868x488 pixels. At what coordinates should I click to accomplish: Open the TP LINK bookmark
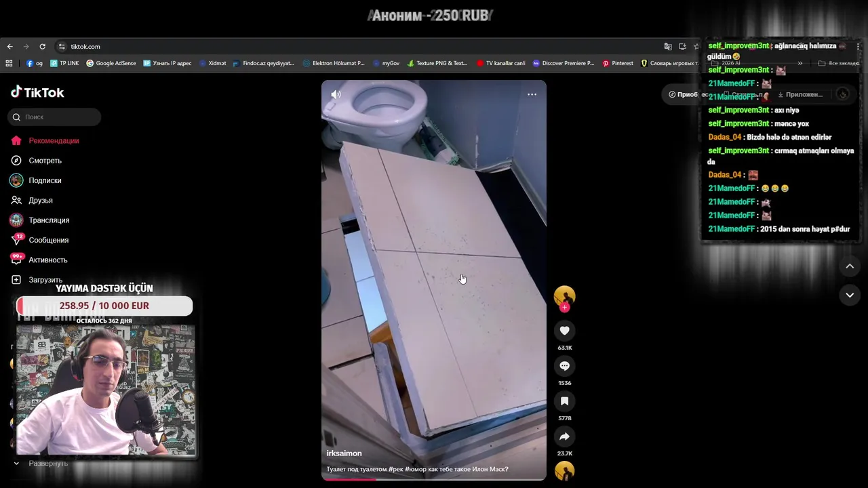(64, 63)
